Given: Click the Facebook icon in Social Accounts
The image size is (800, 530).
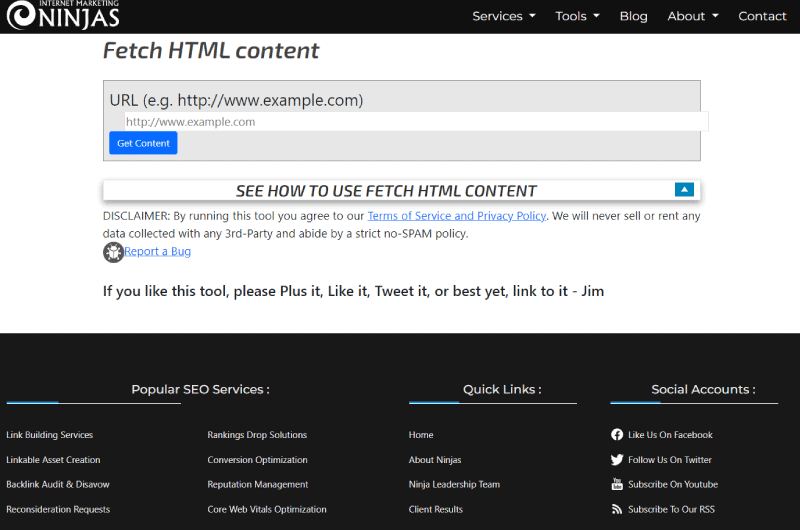Looking at the screenshot, I should coord(617,435).
